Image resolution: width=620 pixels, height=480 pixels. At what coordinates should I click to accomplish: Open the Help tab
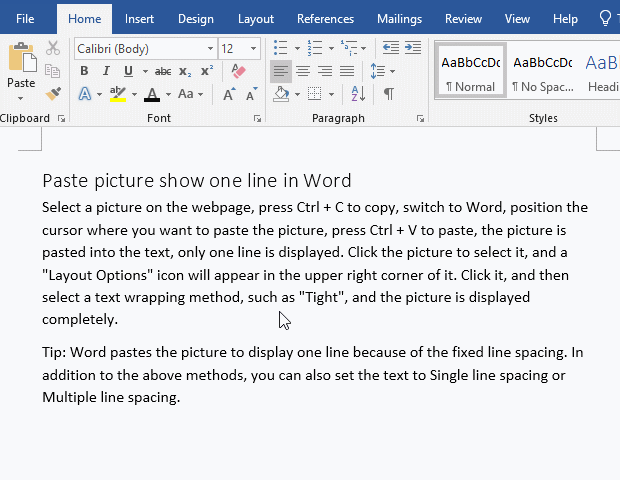[x=565, y=19]
